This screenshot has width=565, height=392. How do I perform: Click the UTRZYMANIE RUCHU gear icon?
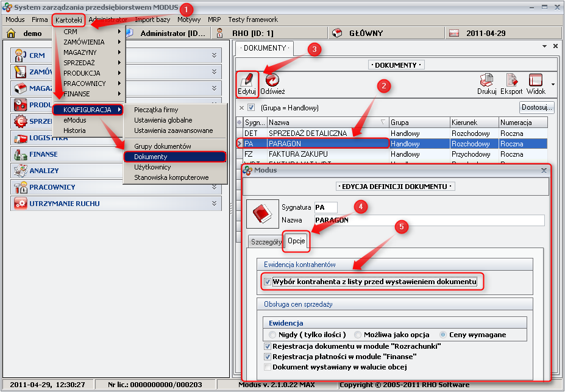[20, 204]
